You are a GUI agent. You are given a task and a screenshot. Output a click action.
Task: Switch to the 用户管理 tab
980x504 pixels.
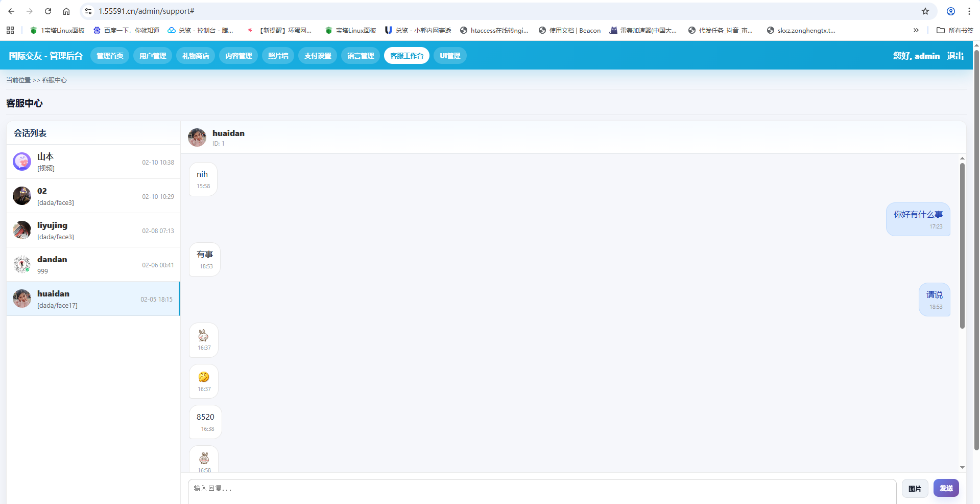pyautogui.click(x=153, y=56)
